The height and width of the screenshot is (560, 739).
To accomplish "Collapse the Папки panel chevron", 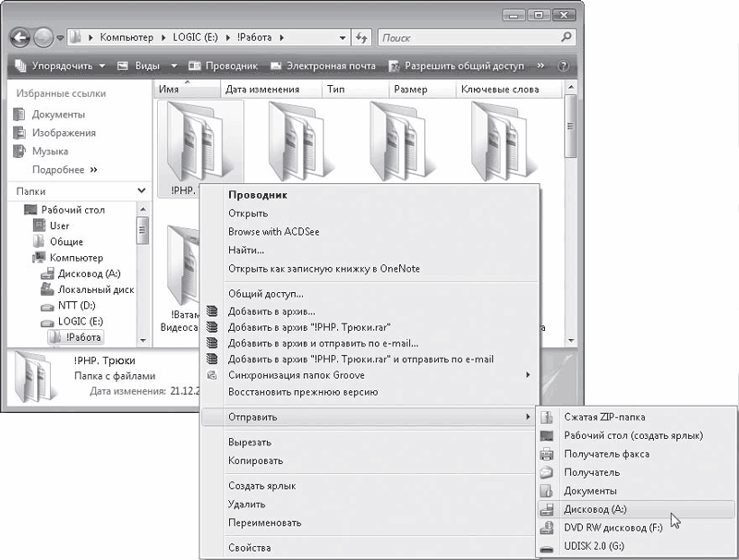I will (141, 190).
